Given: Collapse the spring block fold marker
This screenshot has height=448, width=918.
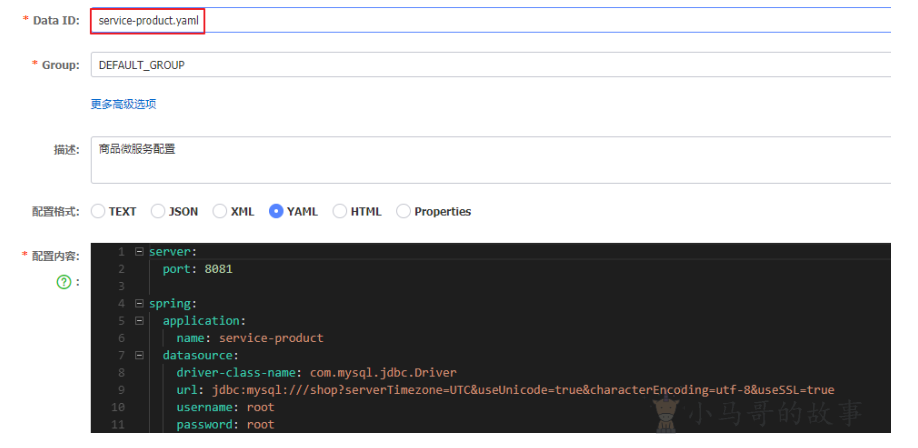Looking at the screenshot, I should point(139,303).
